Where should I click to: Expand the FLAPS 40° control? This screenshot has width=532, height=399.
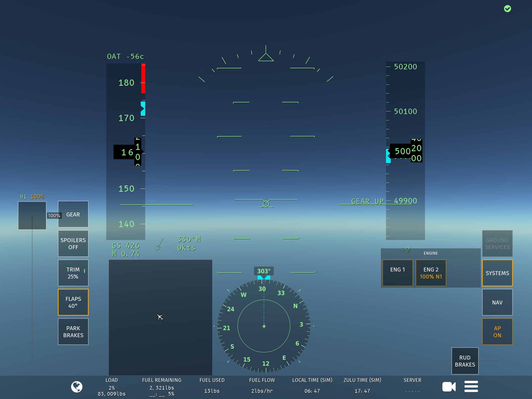pos(73,302)
